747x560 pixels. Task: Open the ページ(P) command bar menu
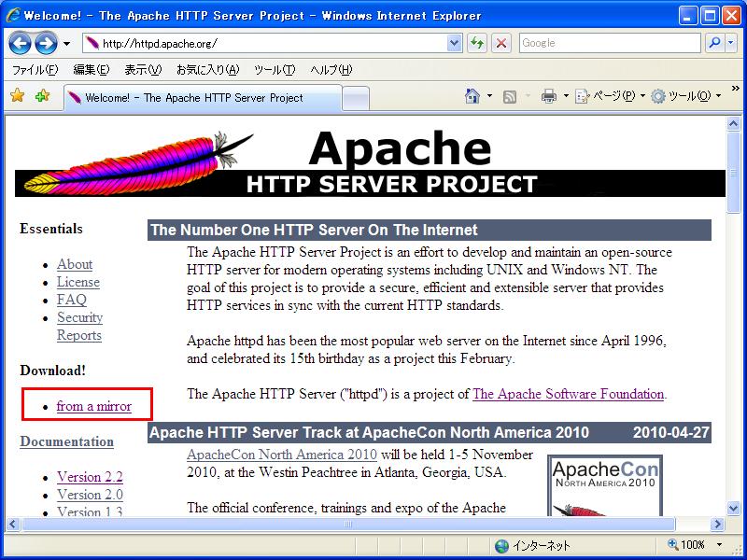click(x=611, y=96)
